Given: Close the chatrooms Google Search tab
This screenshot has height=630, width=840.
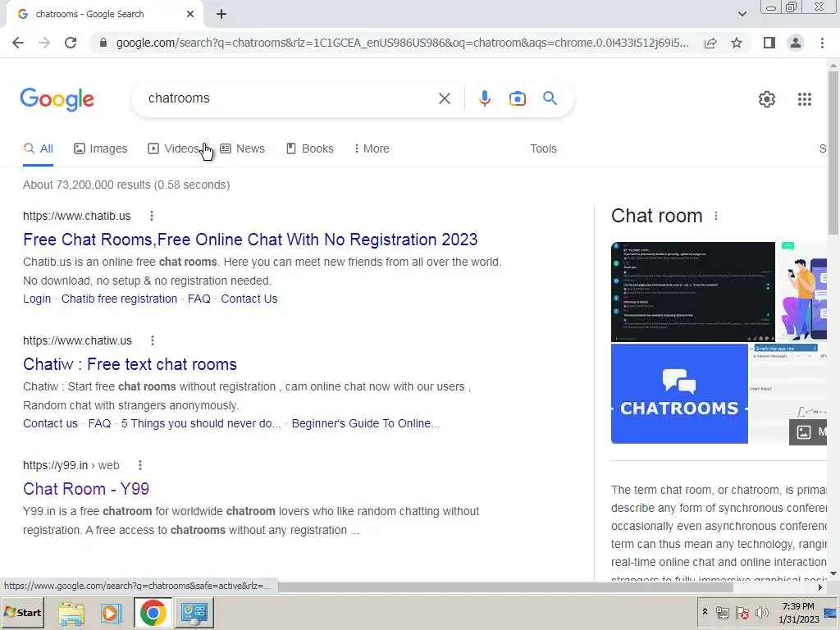Looking at the screenshot, I should (190, 15).
